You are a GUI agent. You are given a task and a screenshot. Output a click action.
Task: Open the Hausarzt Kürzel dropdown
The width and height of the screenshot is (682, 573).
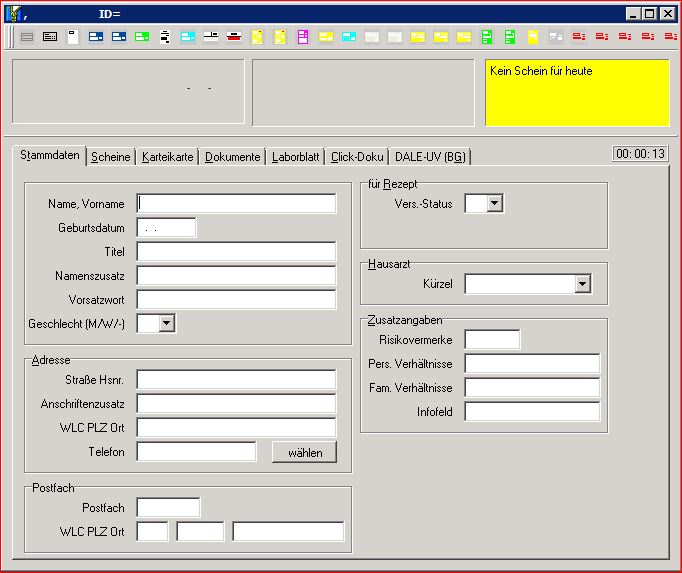[583, 284]
